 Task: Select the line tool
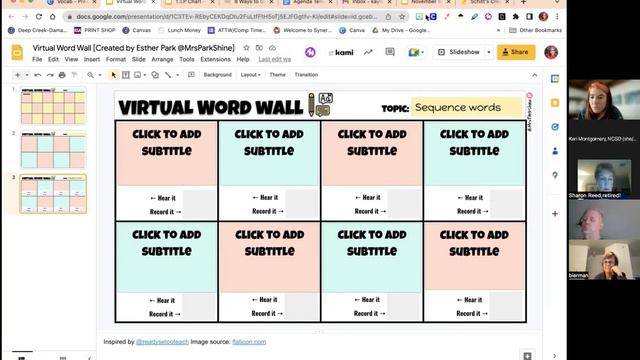coord(168,75)
